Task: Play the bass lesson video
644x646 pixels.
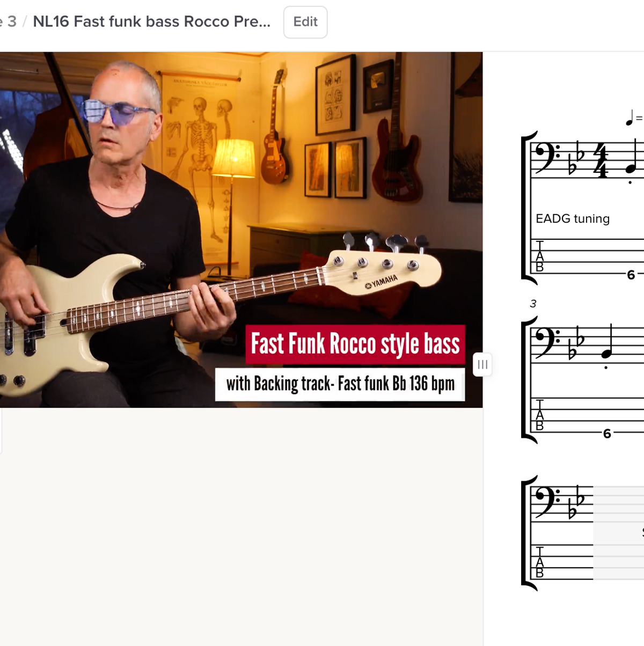Action: point(241,230)
